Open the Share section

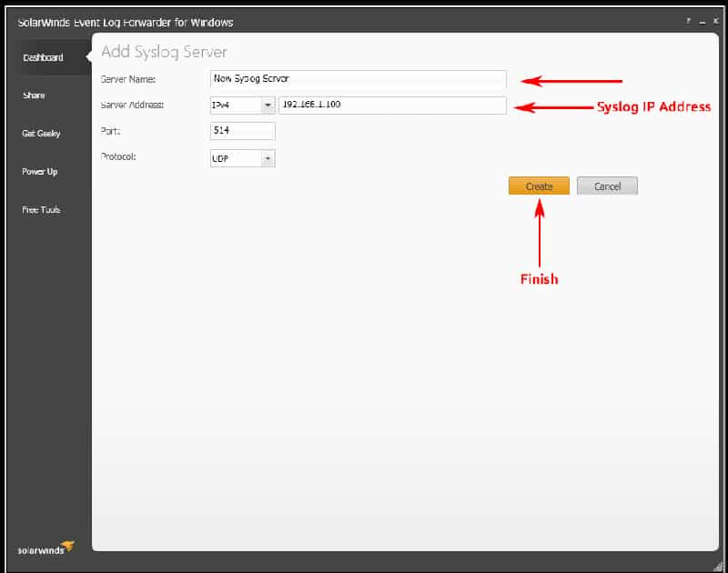[x=34, y=95]
